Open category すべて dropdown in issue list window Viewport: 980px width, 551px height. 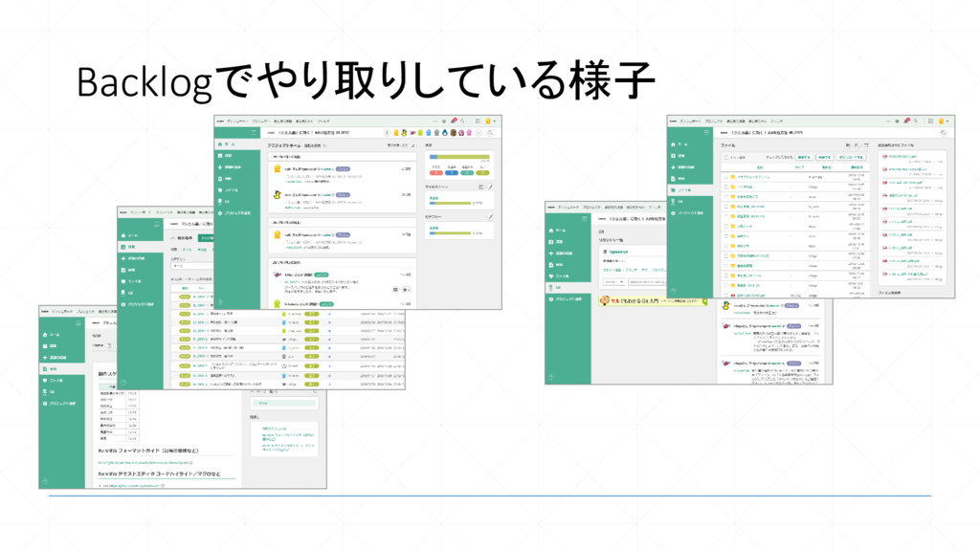pos(191,266)
